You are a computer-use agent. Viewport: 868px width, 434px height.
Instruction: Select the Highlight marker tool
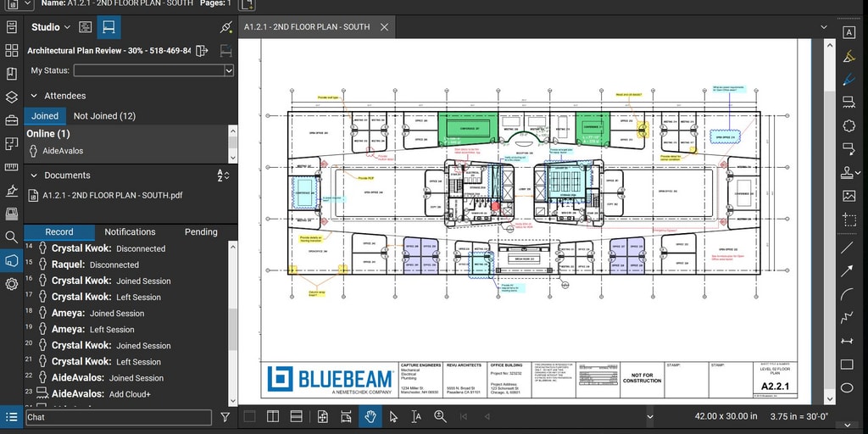pyautogui.click(x=849, y=56)
